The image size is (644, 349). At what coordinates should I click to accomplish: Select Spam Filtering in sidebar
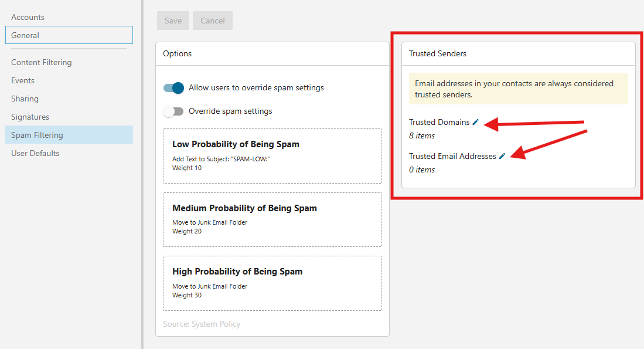[x=69, y=135]
